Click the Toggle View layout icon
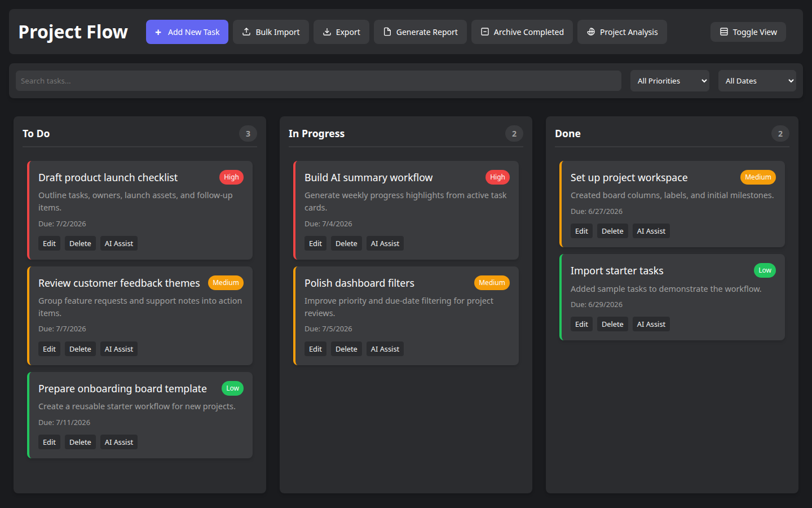Viewport: 812px width, 508px height. pyautogui.click(x=724, y=32)
